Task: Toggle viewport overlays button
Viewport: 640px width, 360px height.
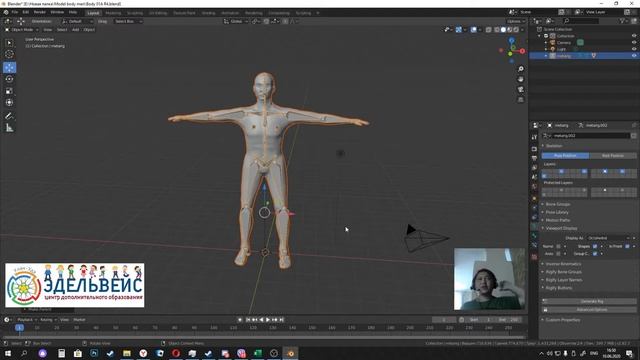Action: click(473, 29)
